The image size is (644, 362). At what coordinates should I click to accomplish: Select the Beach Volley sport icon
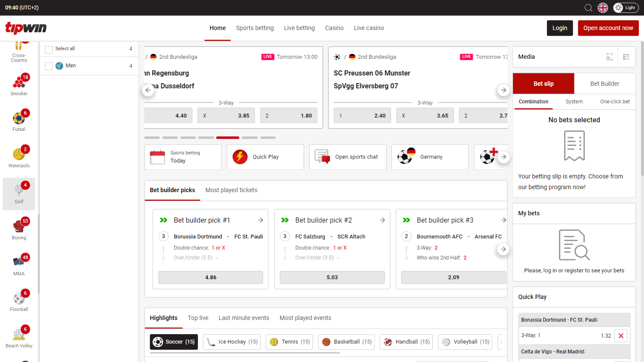pyautogui.click(x=19, y=337)
